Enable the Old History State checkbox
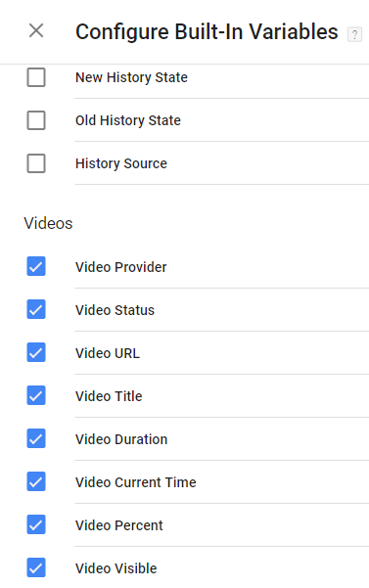The image size is (369, 588). [x=36, y=120]
